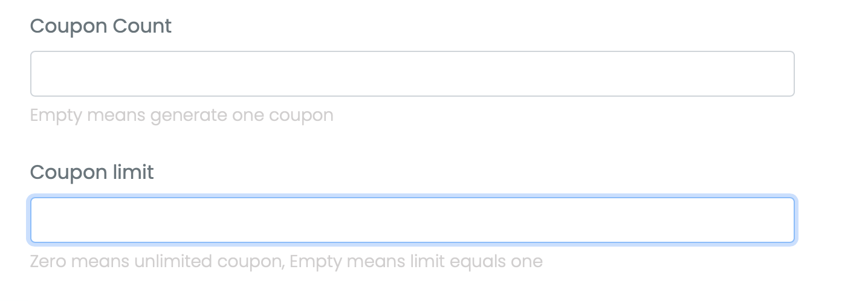Click the "Coupon Count" label
Image resolution: width=868 pixels, height=301 pixels.
(100, 26)
